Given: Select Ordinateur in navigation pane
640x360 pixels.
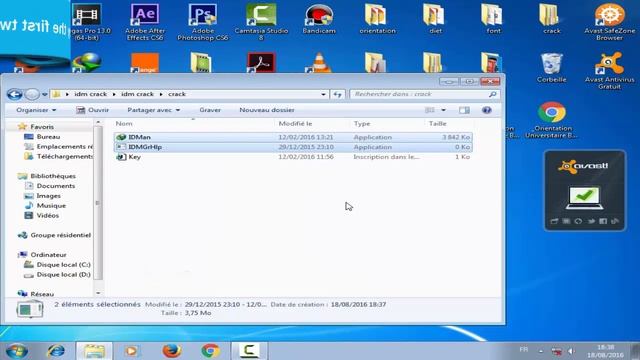Looking at the screenshot, I should click(x=48, y=255).
